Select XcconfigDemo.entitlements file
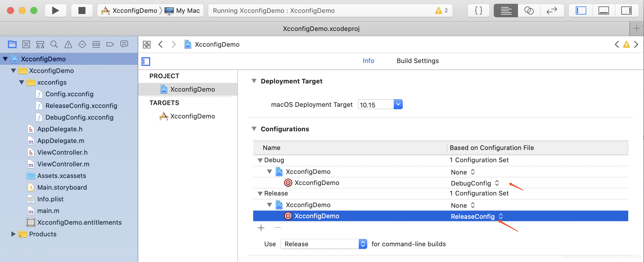Image resolution: width=644 pixels, height=262 pixels. coord(74,222)
